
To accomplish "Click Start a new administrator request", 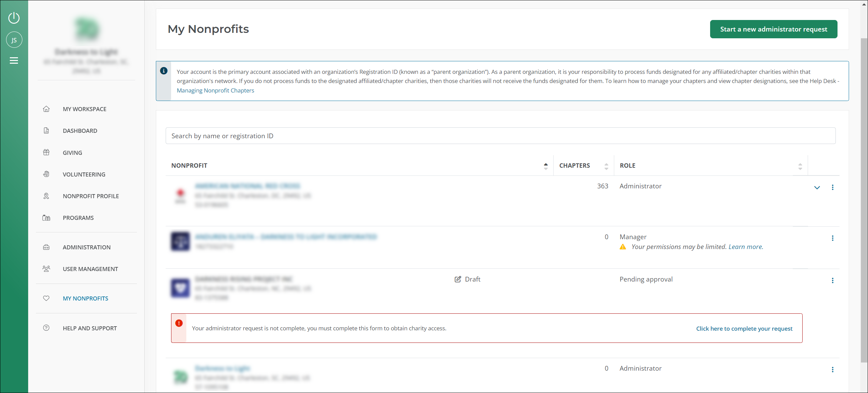I will [773, 29].
